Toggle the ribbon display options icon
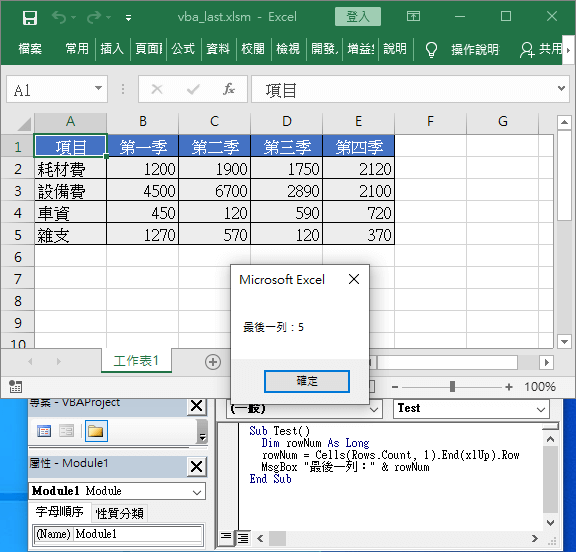This screenshot has height=552, width=576. (x=413, y=17)
